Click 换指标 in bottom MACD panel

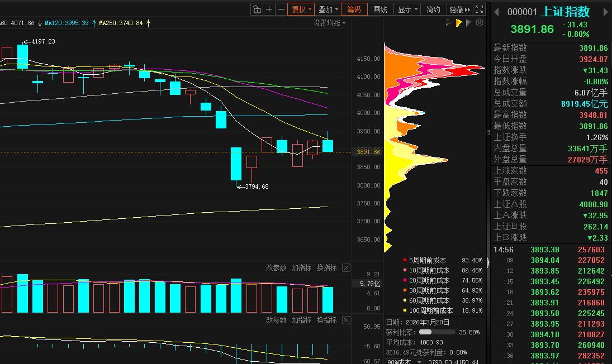[x=327, y=320]
